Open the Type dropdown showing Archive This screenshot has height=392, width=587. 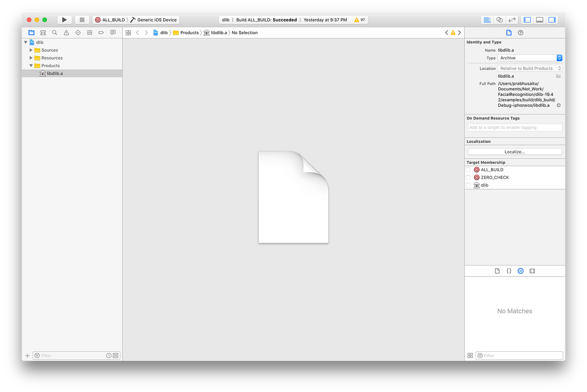click(530, 58)
